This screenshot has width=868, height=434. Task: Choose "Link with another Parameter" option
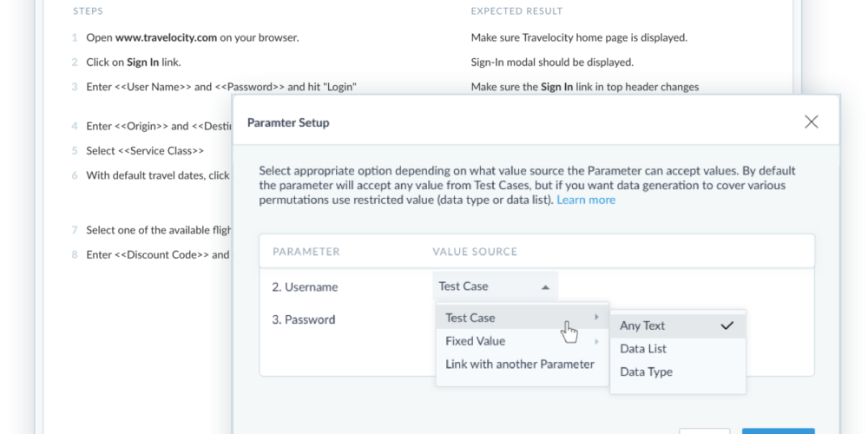[x=520, y=365]
